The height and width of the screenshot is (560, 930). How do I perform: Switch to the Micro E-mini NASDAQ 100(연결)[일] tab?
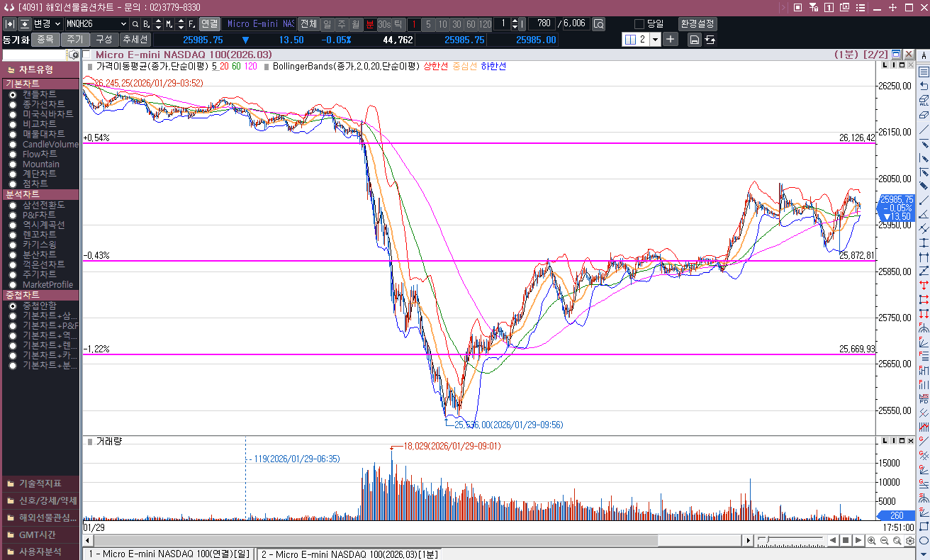pos(169,554)
